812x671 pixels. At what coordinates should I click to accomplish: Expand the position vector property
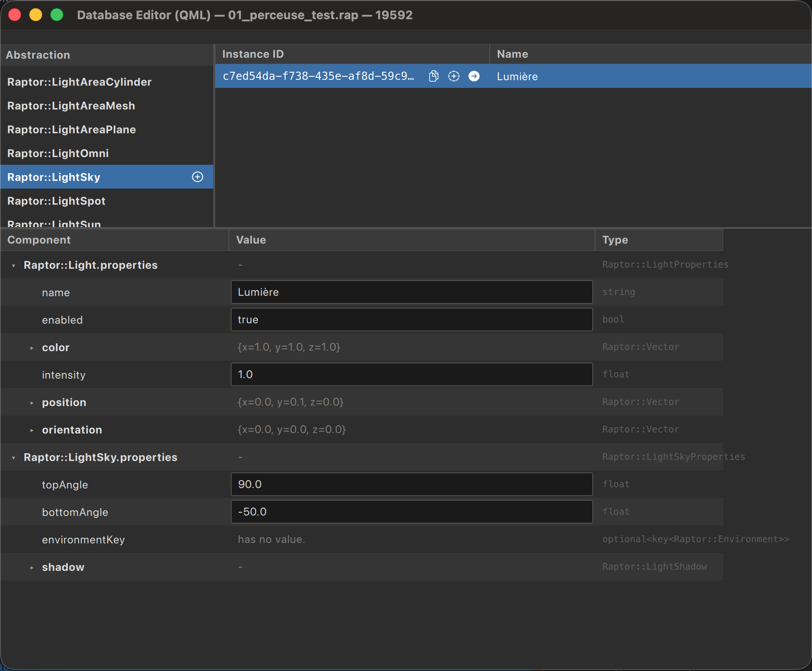(x=32, y=403)
